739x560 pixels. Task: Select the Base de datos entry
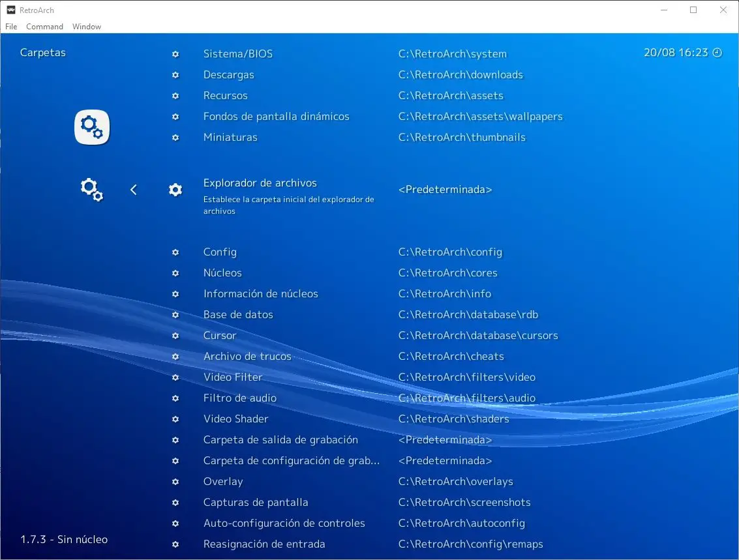(238, 315)
